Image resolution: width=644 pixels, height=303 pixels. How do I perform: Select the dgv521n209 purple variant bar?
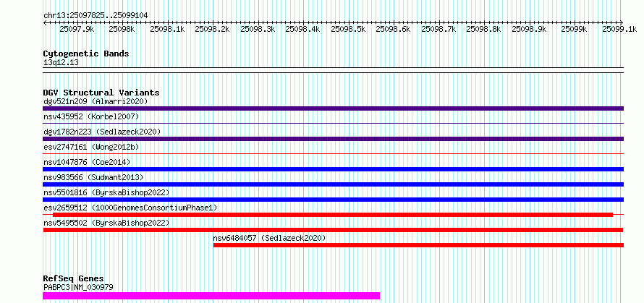point(333,108)
